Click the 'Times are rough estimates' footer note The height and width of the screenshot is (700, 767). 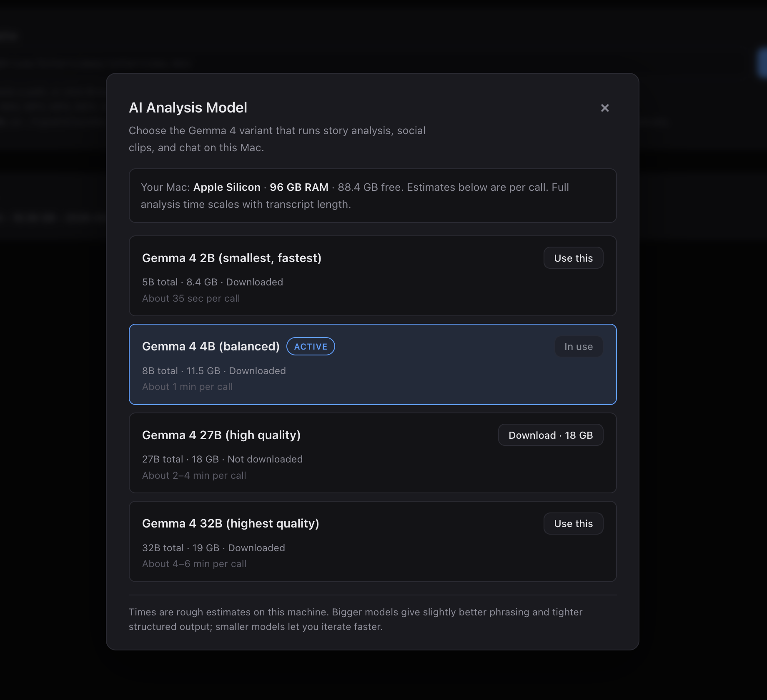[356, 619]
